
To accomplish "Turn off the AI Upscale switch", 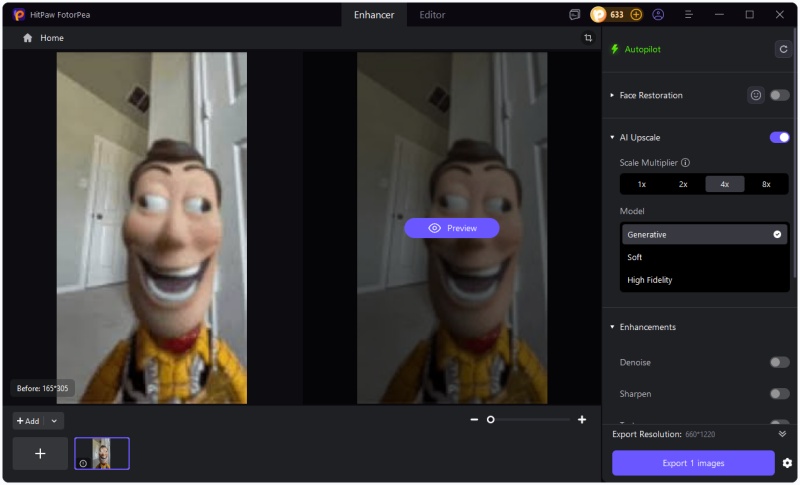I will click(779, 138).
